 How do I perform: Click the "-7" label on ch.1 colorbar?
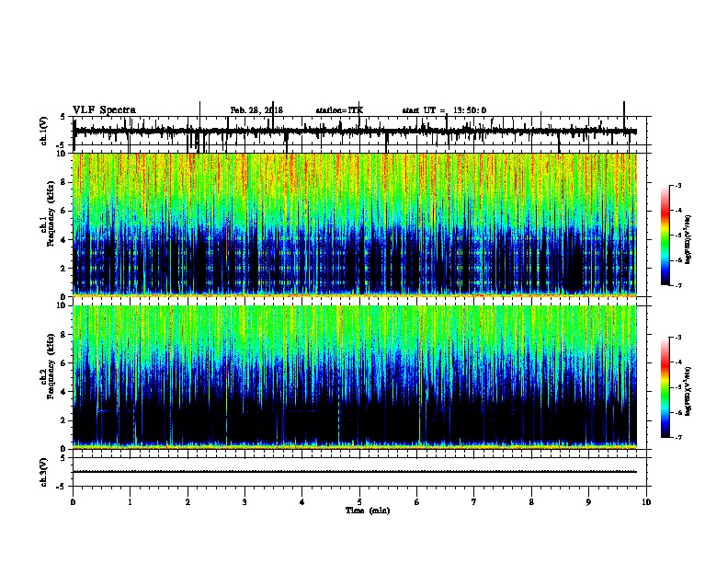[678, 285]
